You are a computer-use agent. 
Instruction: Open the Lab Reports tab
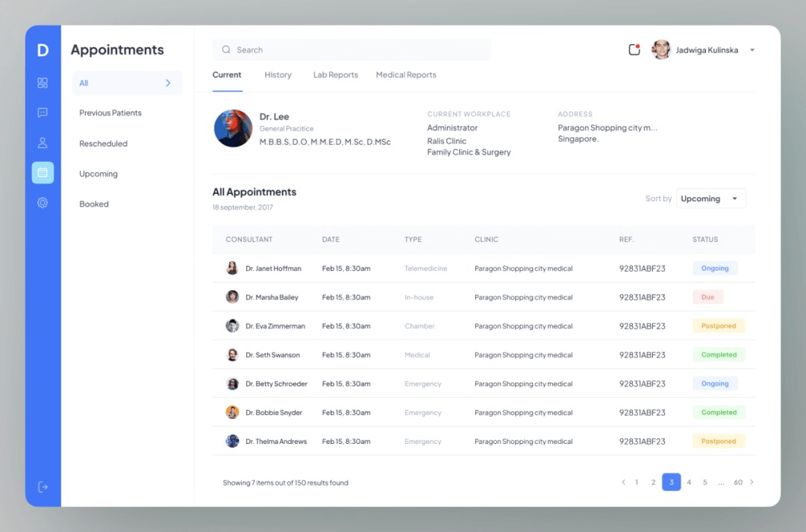click(336, 75)
